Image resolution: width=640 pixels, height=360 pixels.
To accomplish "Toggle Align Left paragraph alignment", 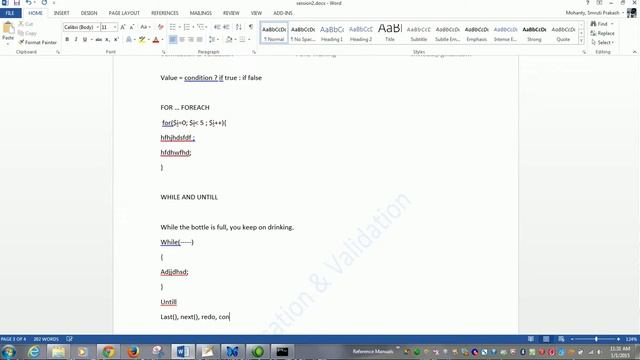I will [x=173, y=40].
